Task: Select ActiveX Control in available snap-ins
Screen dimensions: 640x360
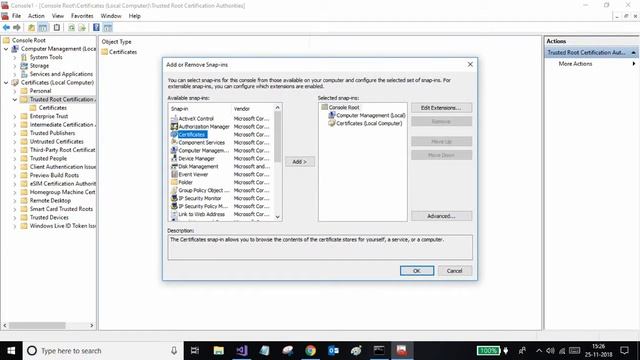Action: [x=196, y=118]
